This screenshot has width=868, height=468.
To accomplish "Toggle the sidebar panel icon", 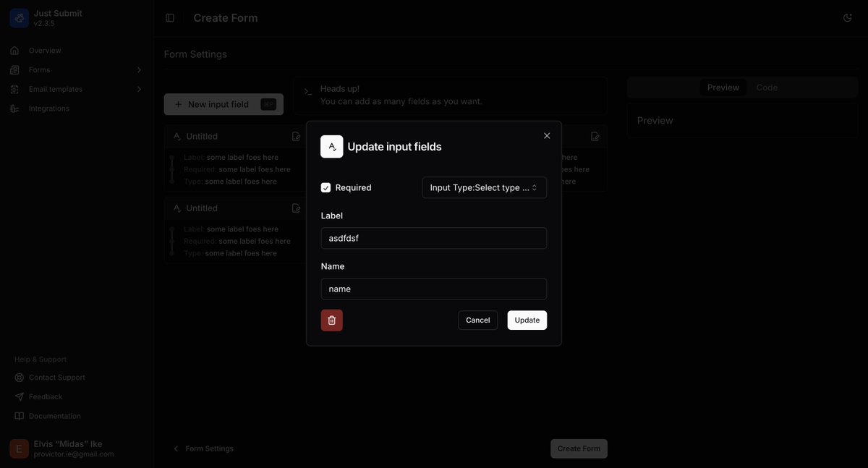I will click(x=170, y=18).
